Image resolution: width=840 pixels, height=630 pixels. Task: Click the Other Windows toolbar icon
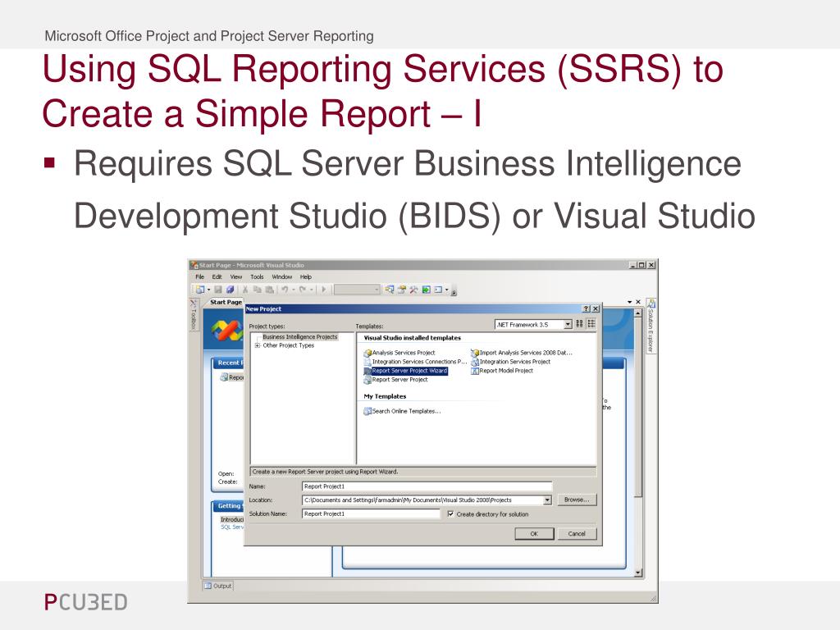tap(438, 290)
